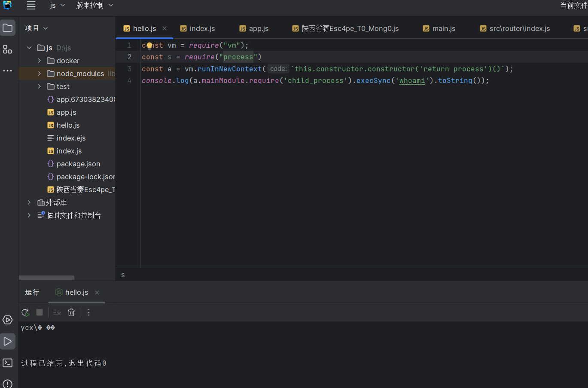Toggle the Run tool window icon
Image resolution: width=588 pixels, height=388 pixels.
tap(8, 342)
